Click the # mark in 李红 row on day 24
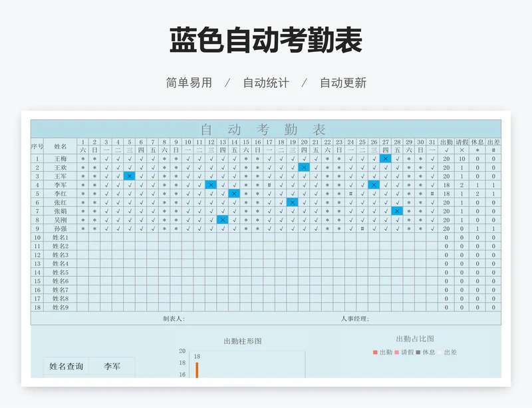Viewport: 532px width, 408px height. (350, 194)
